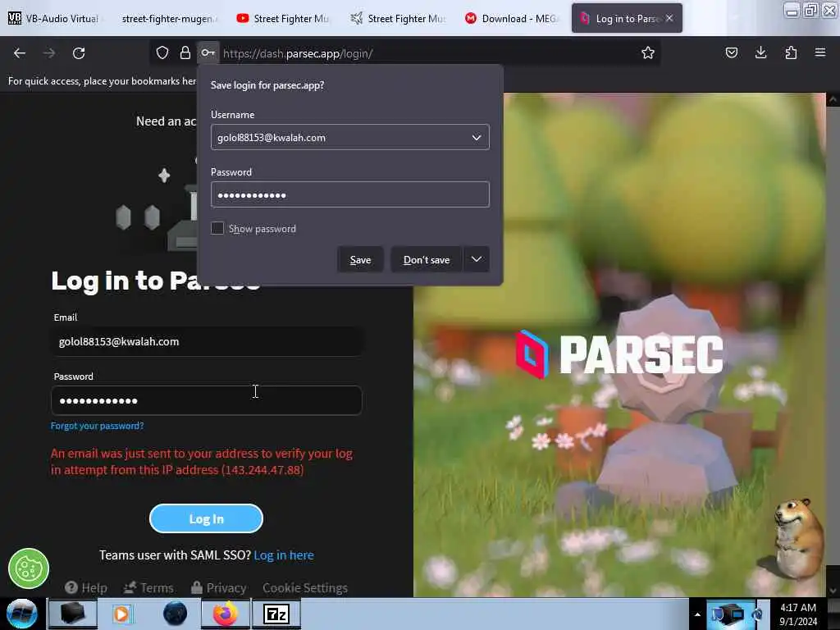Switch to the YouTube Street Fighter tab
Screen dimensions: 840x630
click(283, 18)
